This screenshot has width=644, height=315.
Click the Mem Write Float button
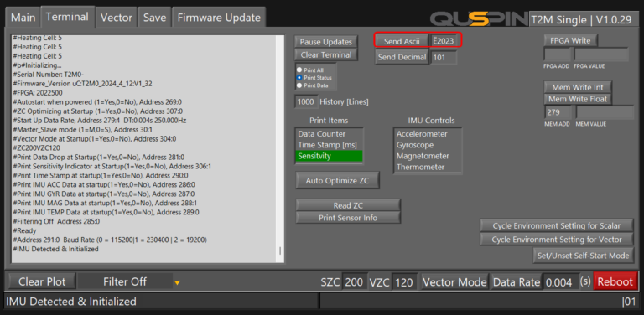point(578,99)
